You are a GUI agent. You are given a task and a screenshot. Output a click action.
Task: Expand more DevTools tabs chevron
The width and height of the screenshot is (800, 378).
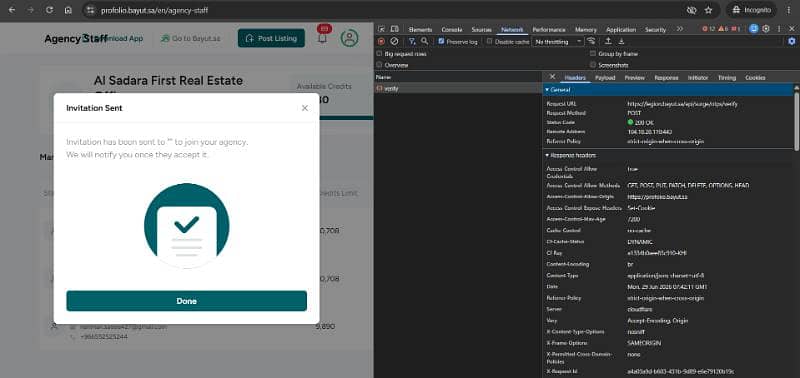click(680, 30)
